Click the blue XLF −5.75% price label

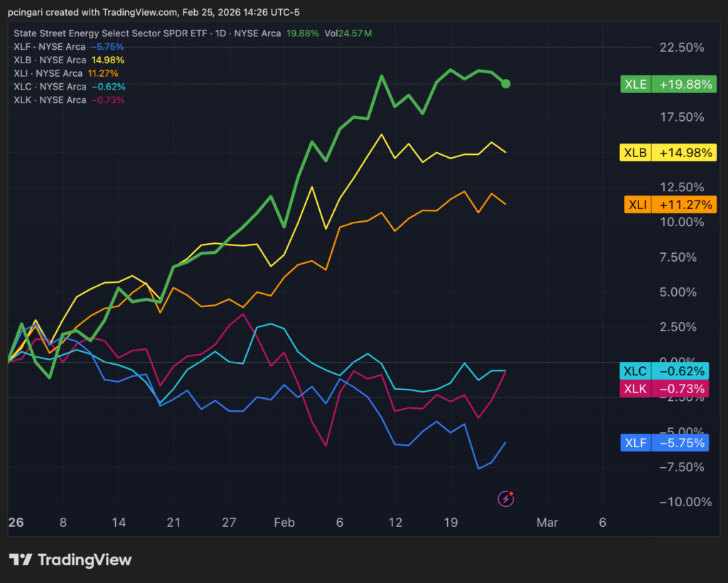[x=665, y=442]
